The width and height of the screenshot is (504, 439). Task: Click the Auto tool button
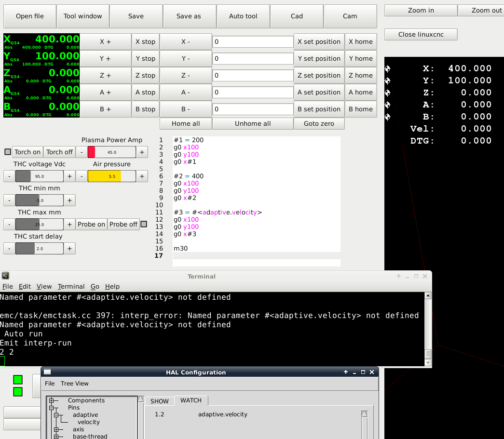[x=243, y=16]
